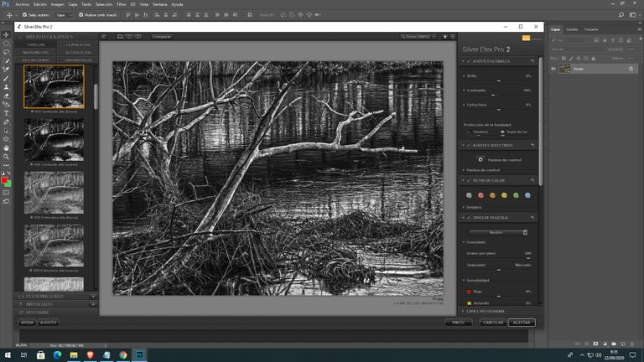Collapse the Sensibilidad section
The width and height of the screenshot is (644, 362).
click(x=464, y=281)
